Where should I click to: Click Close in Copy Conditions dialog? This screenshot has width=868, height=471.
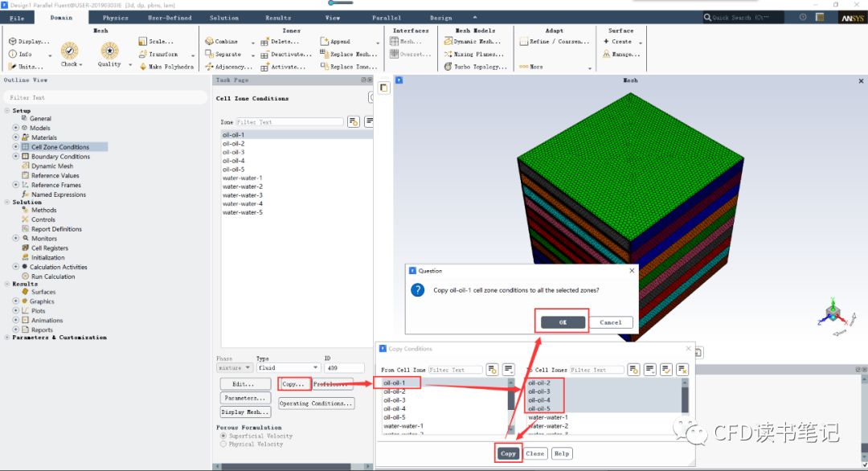[534, 453]
